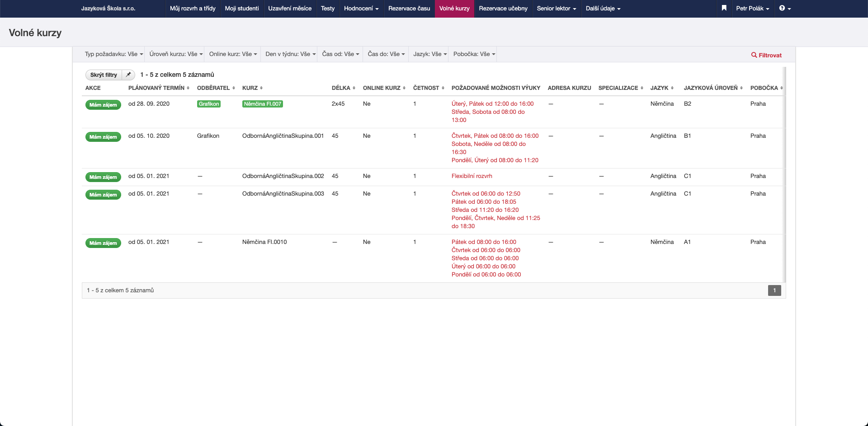Click the Filtrovat search button

point(766,55)
